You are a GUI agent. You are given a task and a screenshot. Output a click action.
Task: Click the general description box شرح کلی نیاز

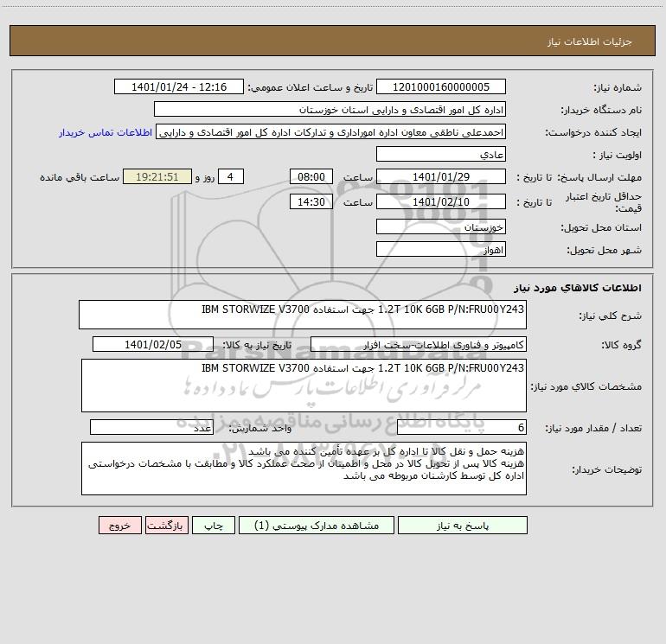[x=303, y=315]
